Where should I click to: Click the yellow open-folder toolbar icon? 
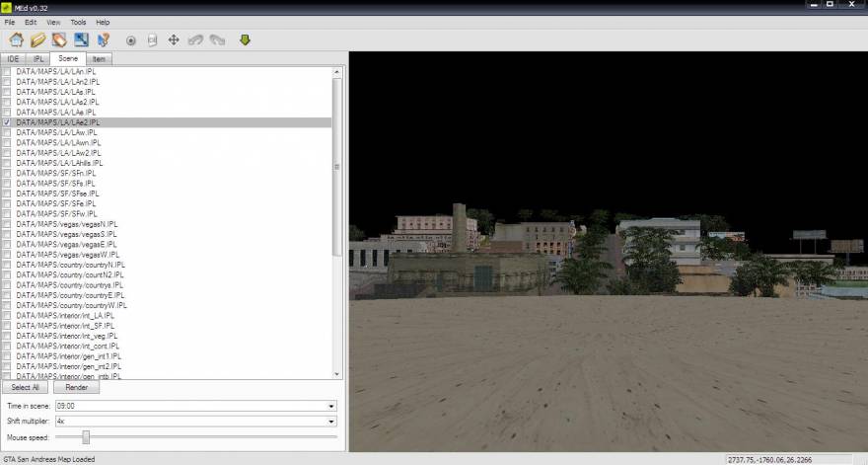[x=37, y=39]
